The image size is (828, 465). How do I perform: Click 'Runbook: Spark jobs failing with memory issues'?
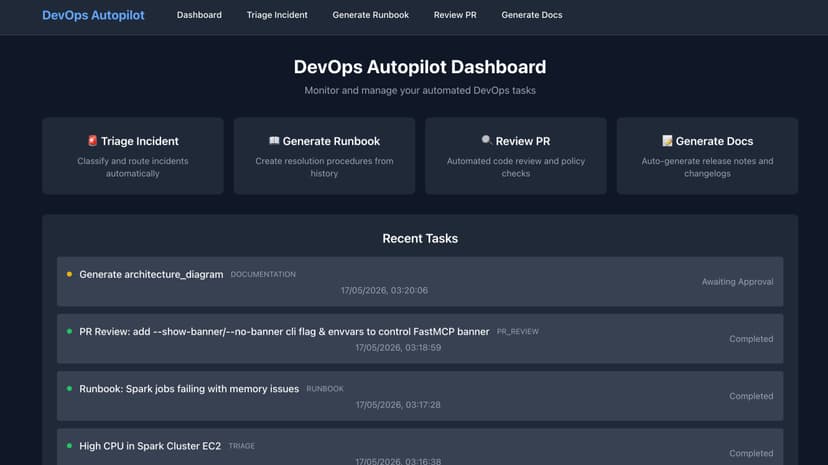point(189,389)
